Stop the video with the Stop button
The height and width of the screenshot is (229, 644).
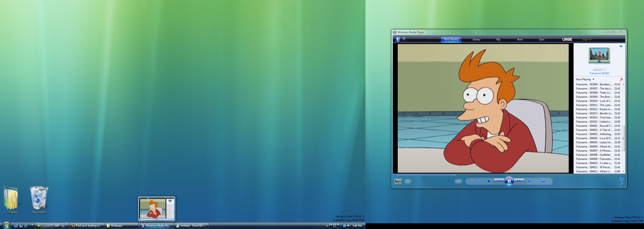489,181
